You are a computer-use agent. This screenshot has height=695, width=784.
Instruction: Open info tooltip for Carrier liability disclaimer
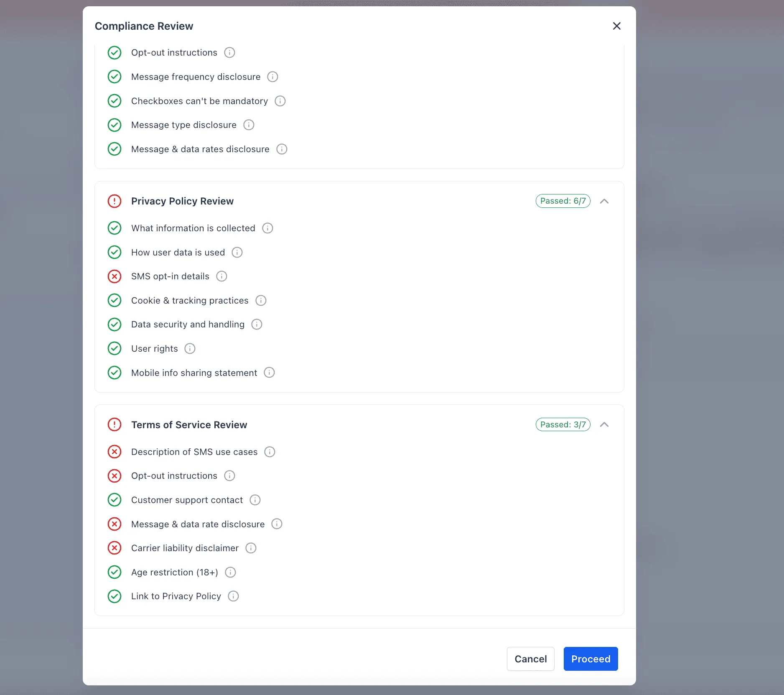251,548
